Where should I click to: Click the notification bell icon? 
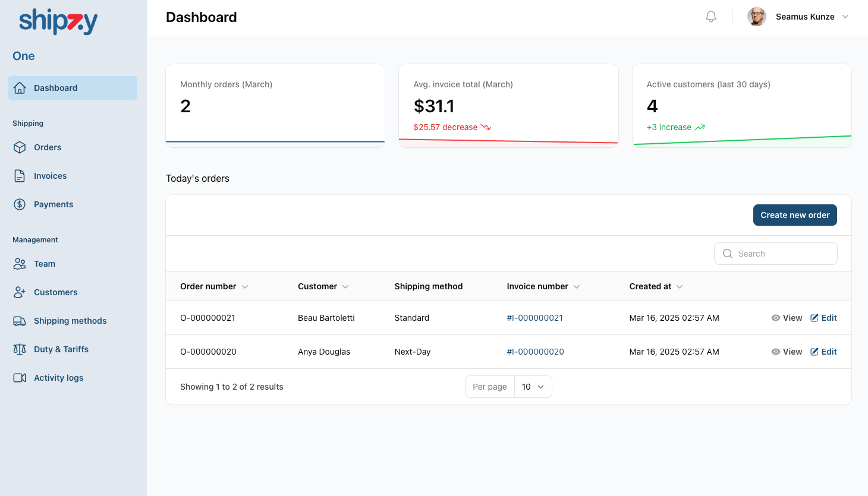coord(710,17)
